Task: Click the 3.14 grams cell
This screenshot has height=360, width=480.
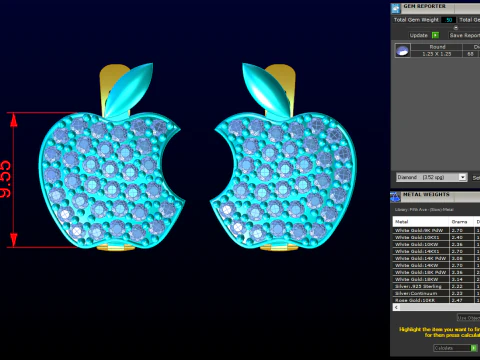Action: coord(462,279)
